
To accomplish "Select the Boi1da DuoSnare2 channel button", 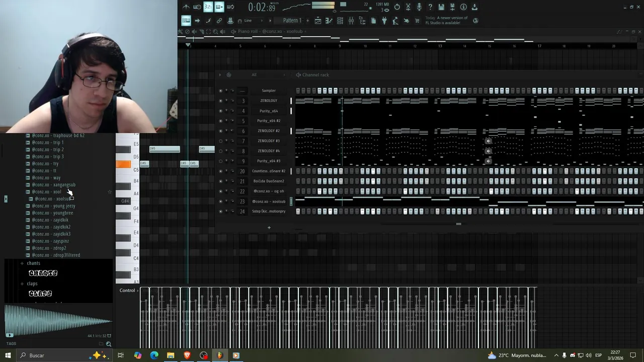I will coord(269,181).
